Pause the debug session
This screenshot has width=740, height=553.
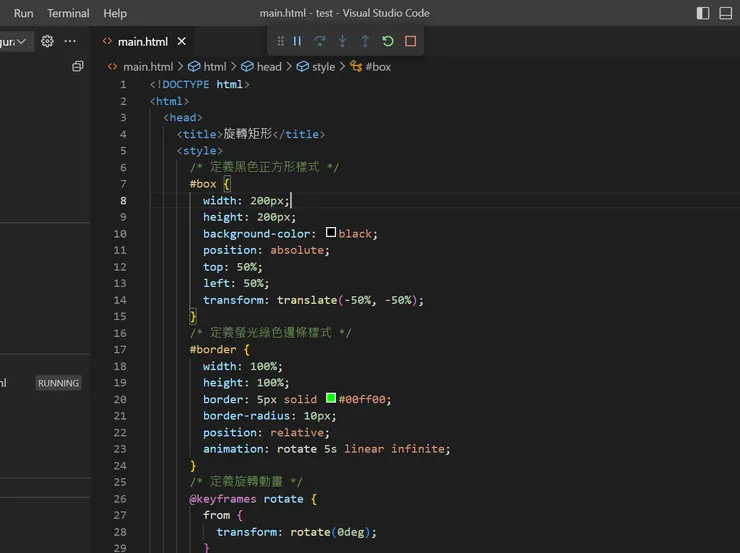(297, 41)
